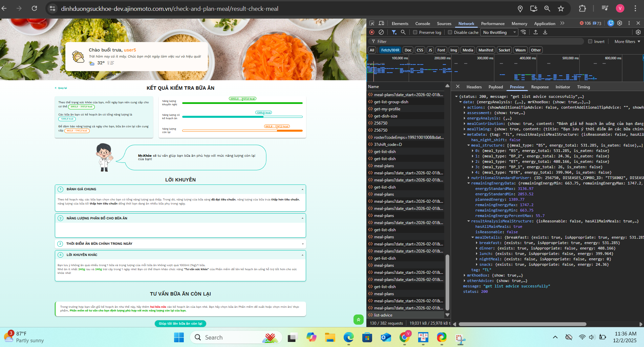The height and width of the screenshot is (347, 644).
Task: Open the No throttling dropdown
Action: click(499, 32)
